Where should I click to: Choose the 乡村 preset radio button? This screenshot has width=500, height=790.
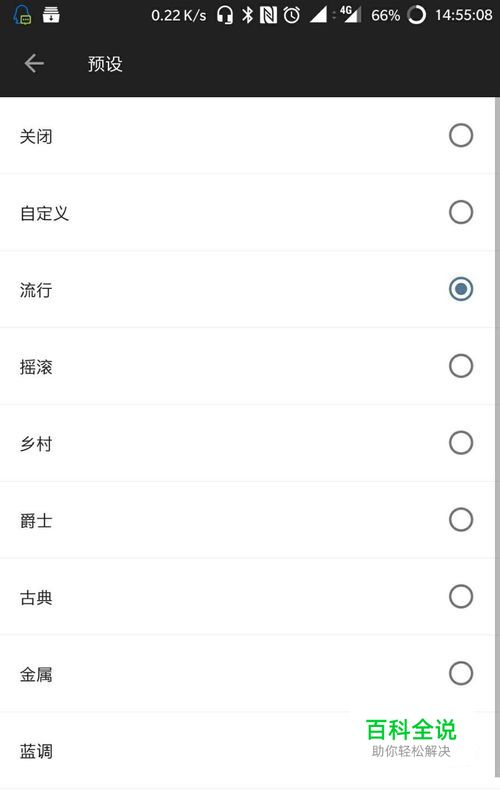tap(461, 443)
